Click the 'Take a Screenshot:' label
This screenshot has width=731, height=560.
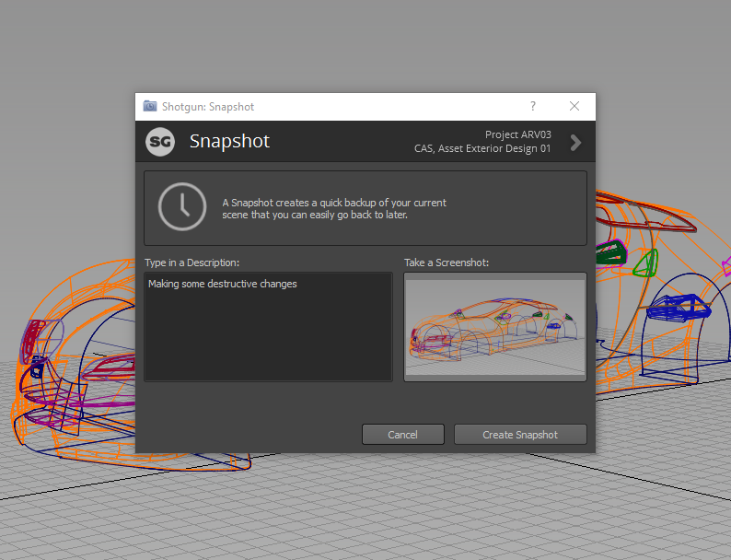[447, 262]
